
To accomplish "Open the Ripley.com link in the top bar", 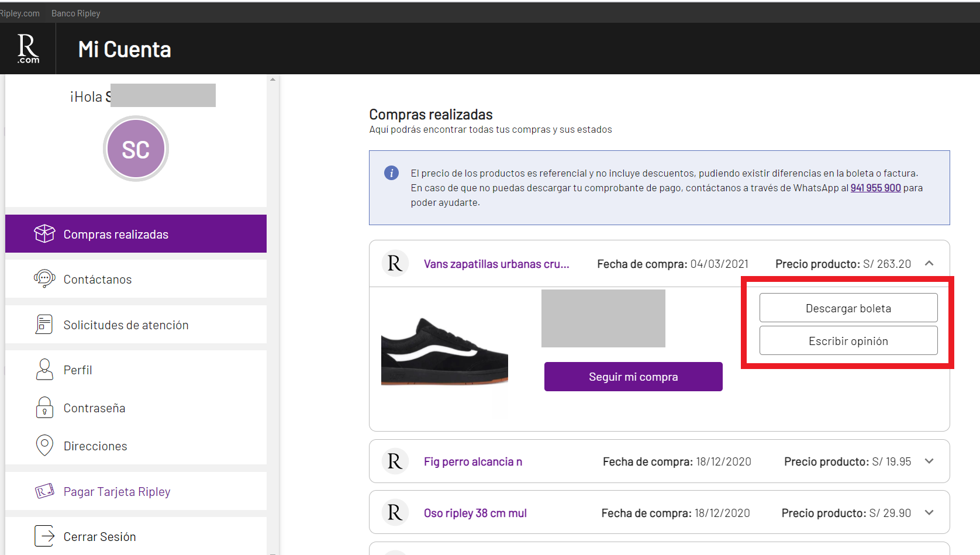I will [x=19, y=13].
